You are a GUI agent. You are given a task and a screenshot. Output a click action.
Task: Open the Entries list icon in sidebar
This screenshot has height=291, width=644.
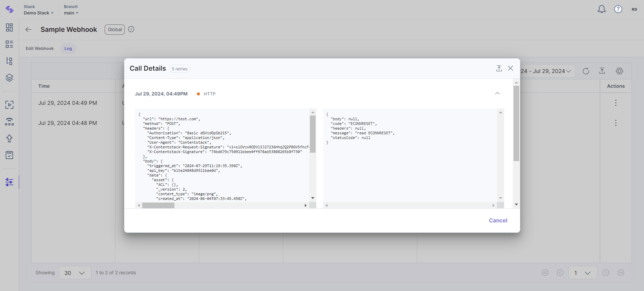pyautogui.click(x=9, y=44)
